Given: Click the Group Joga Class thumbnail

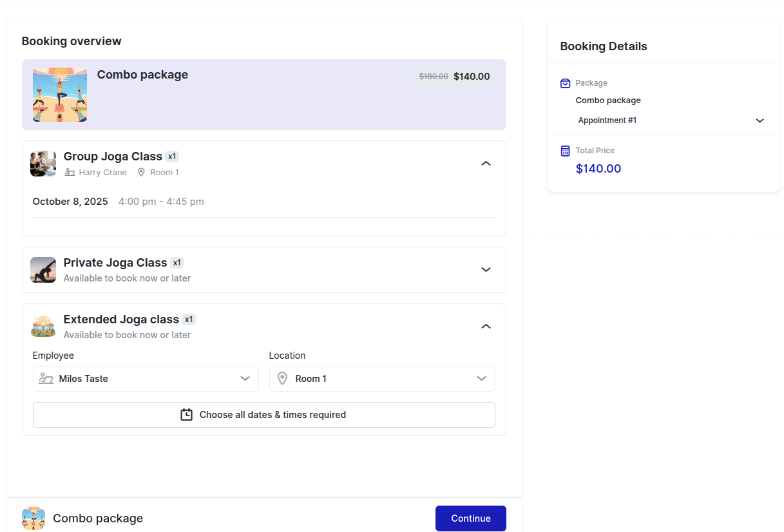Looking at the screenshot, I should pos(43,164).
